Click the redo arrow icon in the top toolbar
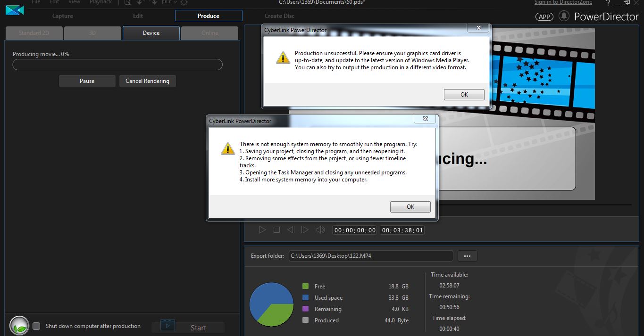Screen dimensions: 644x336 (x=153, y=2)
